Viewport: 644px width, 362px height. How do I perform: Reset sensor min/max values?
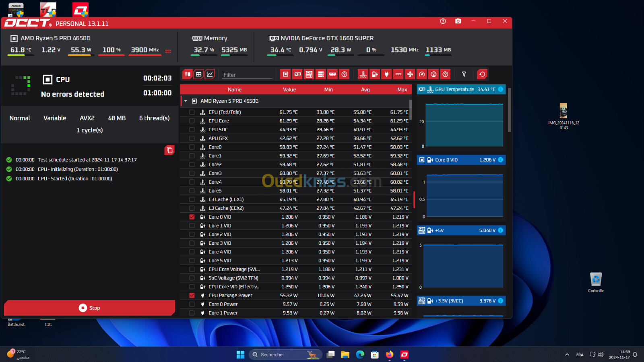482,74
